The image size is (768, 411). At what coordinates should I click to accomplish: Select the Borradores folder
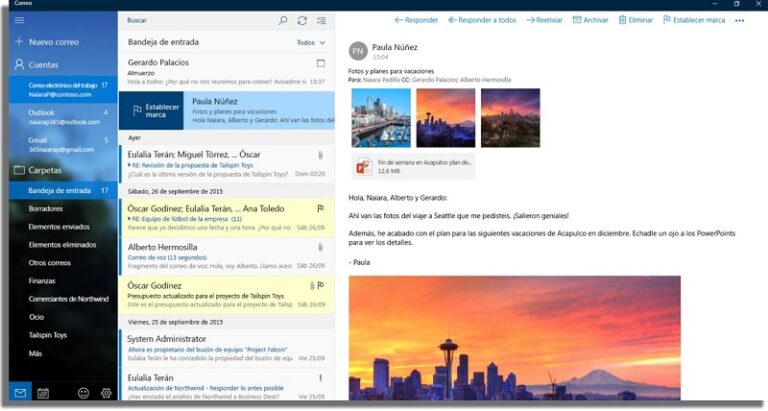click(46, 208)
